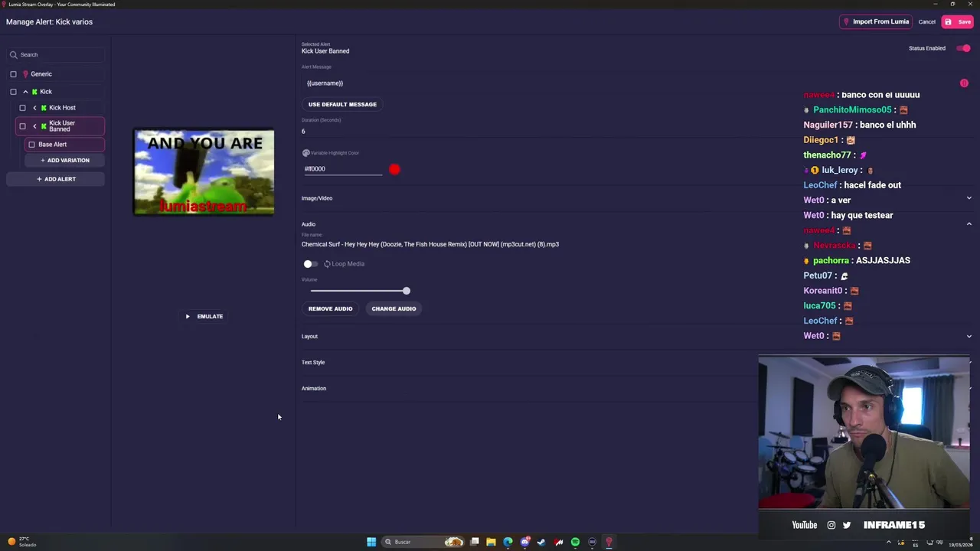The width and height of the screenshot is (980, 551).
Task: Open the red striped taskbar app
Action: click(x=558, y=542)
